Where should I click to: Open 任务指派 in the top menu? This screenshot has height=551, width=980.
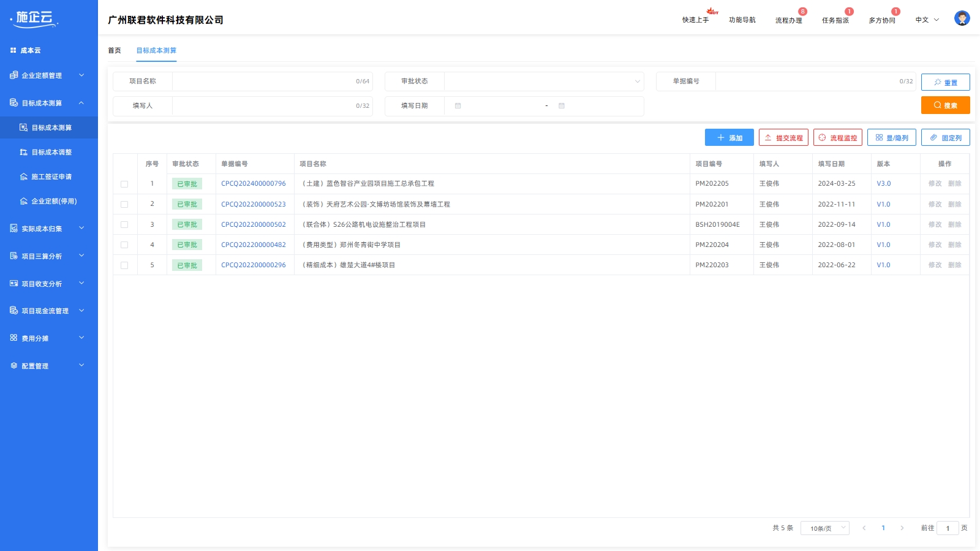(835, 20)
